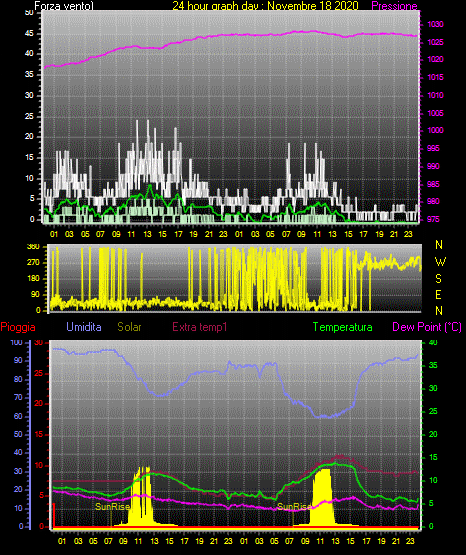466x555 pixels.
Task: Click the second SunRise marker text
Action: click(x=294, y=507)
